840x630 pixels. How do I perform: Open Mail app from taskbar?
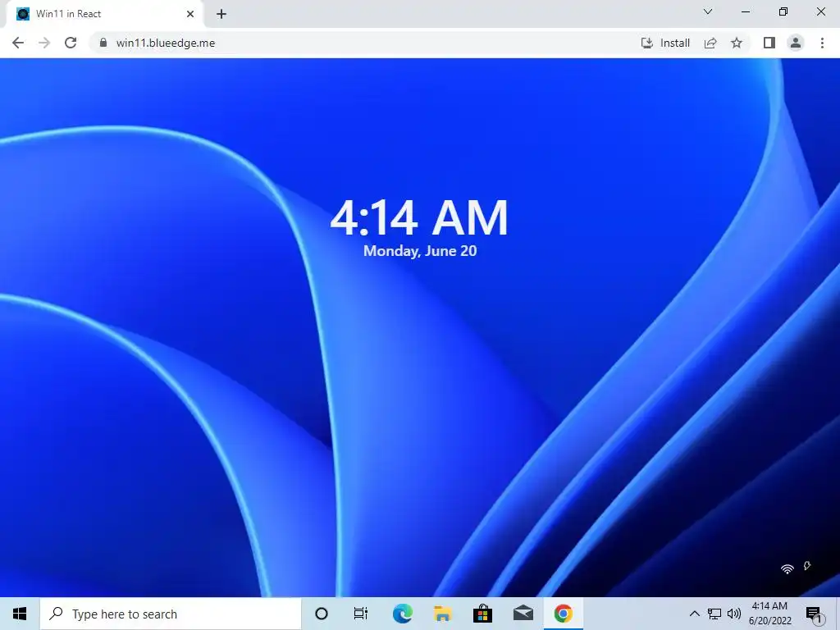(523, 614)
